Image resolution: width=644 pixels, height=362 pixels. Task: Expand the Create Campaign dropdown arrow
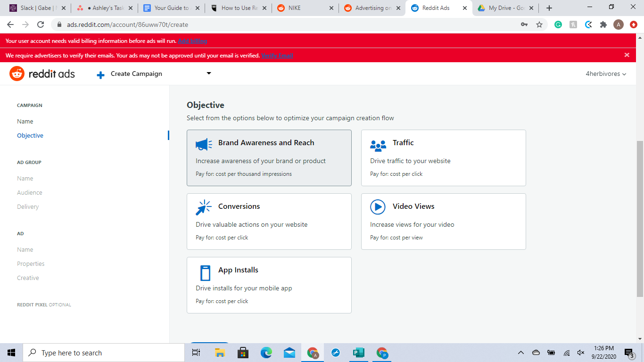point(209,74)
